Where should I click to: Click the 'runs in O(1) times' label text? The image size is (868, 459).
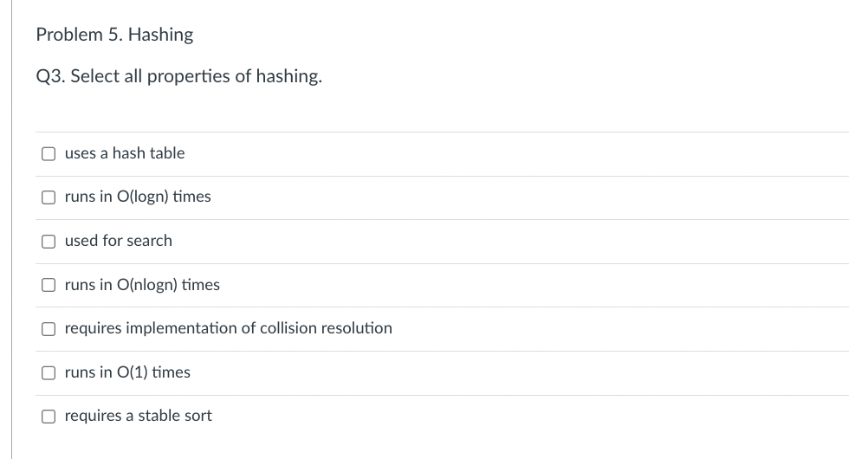pyautogui.click(x=127, y=372)
